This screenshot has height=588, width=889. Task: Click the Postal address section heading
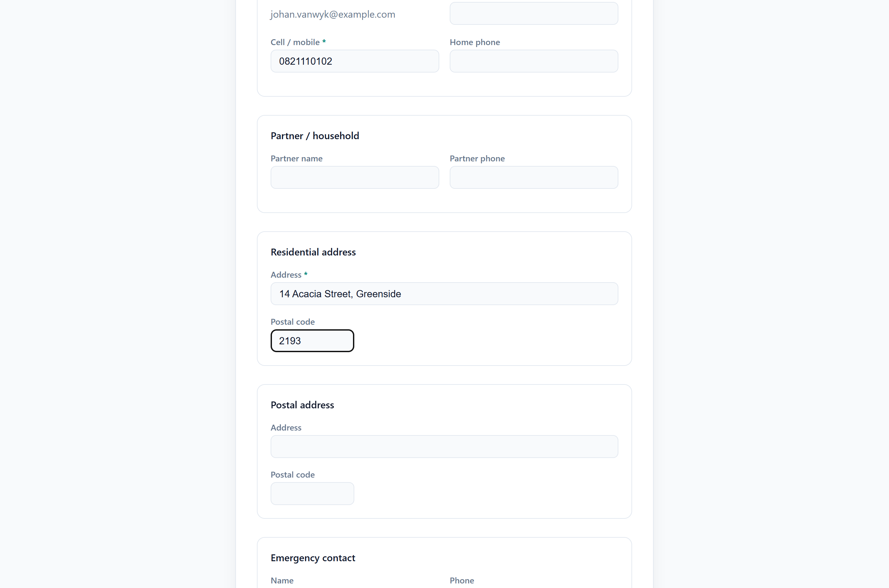(302, 405)
